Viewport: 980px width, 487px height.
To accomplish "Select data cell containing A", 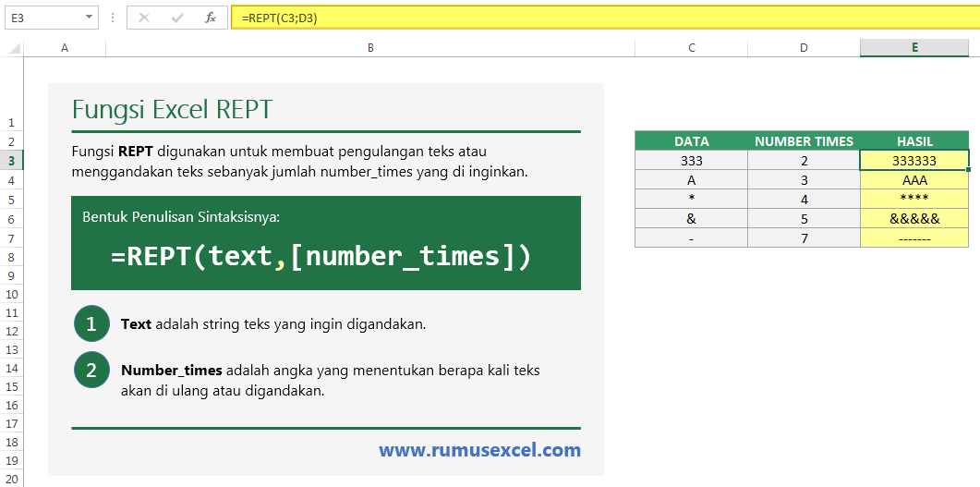I will pos(691,180).
